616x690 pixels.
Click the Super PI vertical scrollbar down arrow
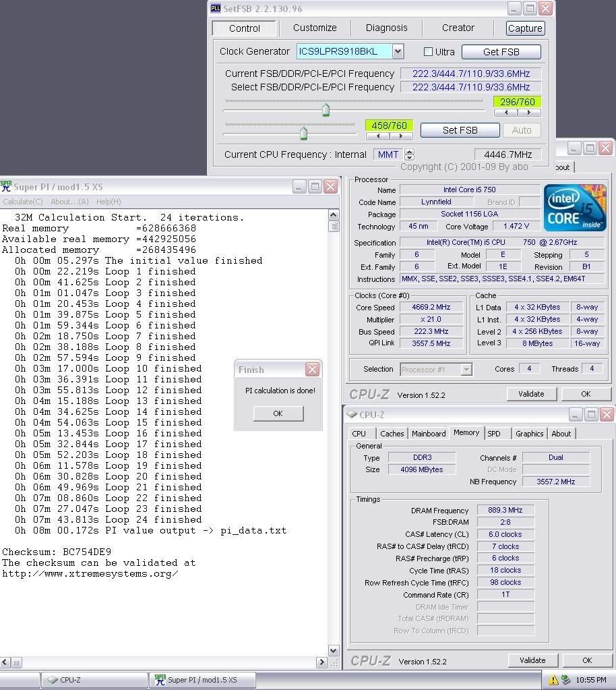(x=334, y=650)
